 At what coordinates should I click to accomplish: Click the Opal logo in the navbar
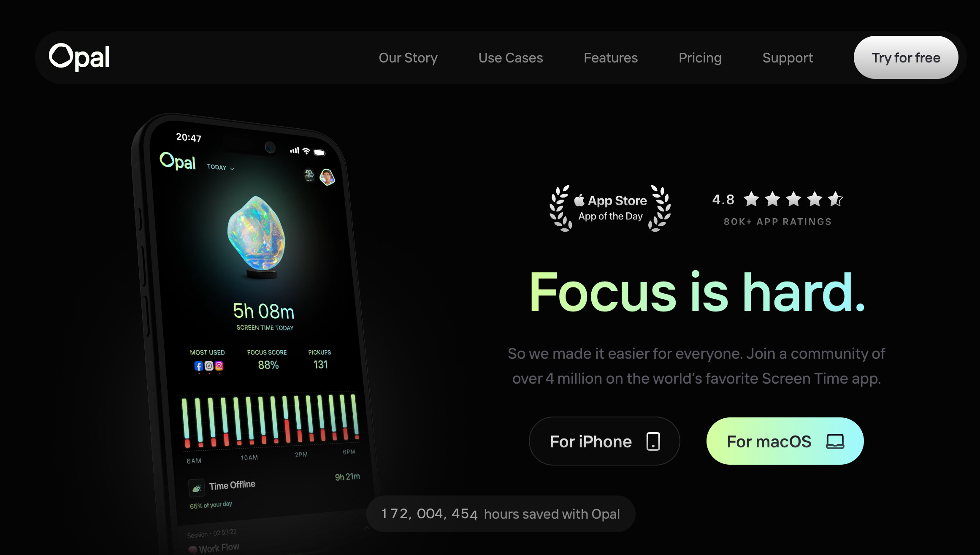(79, 57)
